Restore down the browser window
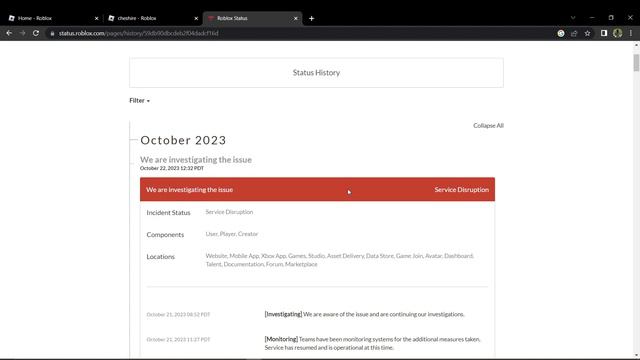The image size is (640, 360). click(x=611, y=18)
